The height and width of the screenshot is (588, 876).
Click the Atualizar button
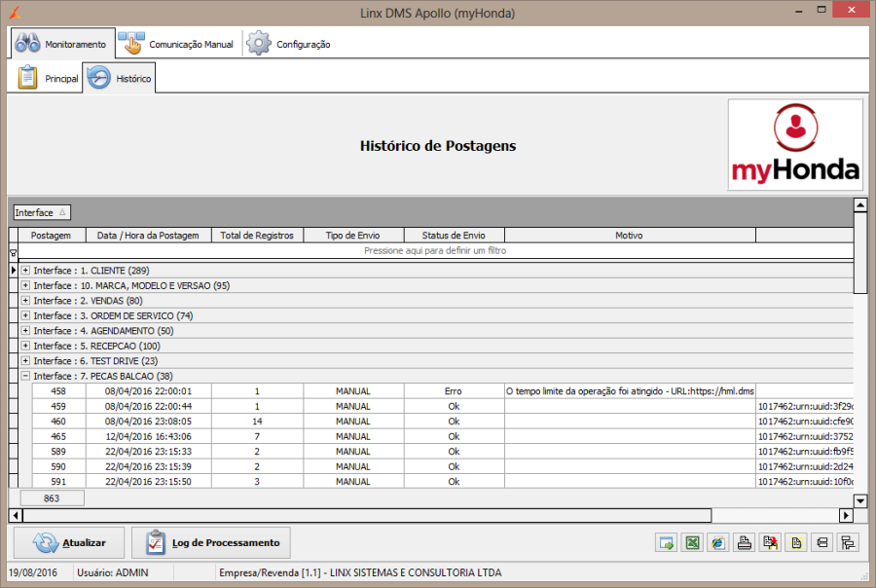pyautogui.click(x=69, y=542)
